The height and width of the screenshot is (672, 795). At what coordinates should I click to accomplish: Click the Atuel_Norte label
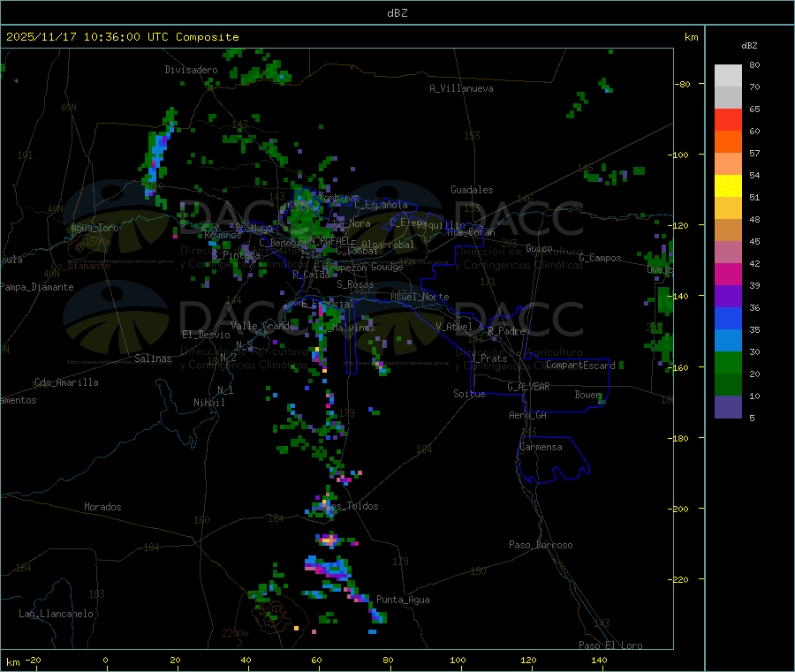coord(420,297)
